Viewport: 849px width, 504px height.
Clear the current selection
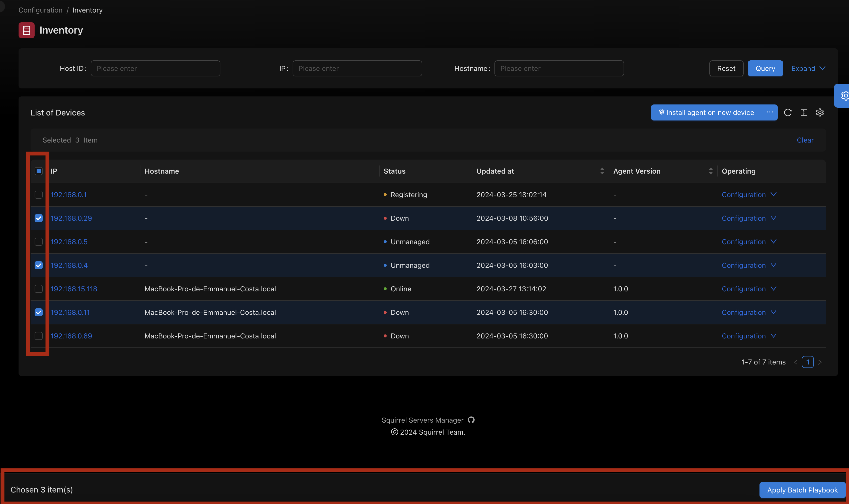pos(805,140)
